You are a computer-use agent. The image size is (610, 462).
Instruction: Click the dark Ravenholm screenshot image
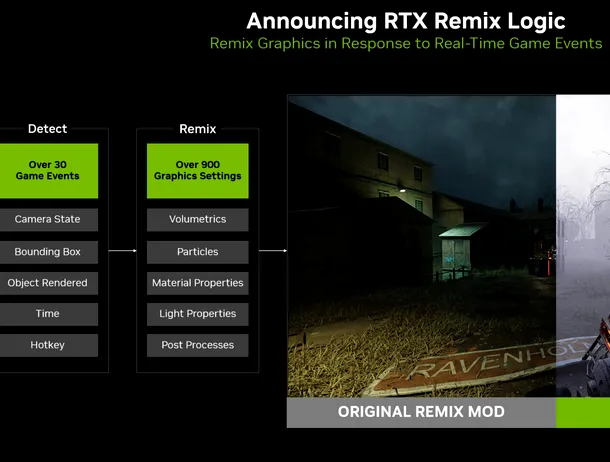click(422, 246)
